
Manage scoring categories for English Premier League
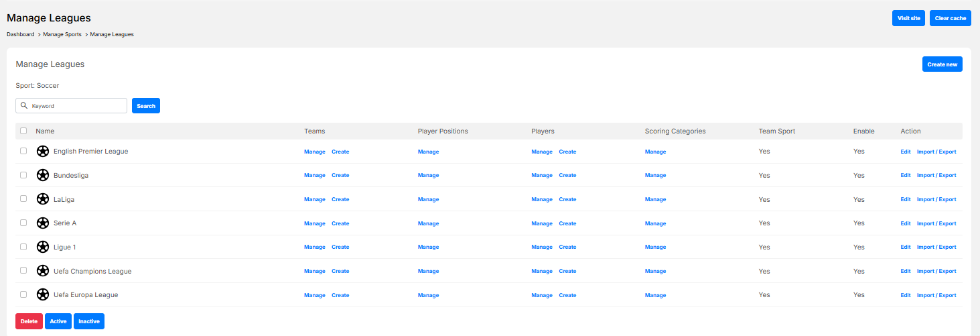[655, 152]
